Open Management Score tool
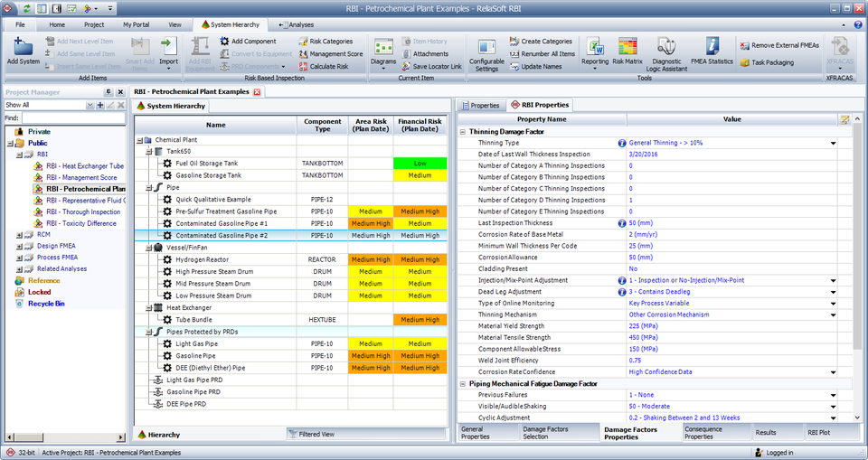The width and height of the screenshot is (868, 460). point(331,53)
